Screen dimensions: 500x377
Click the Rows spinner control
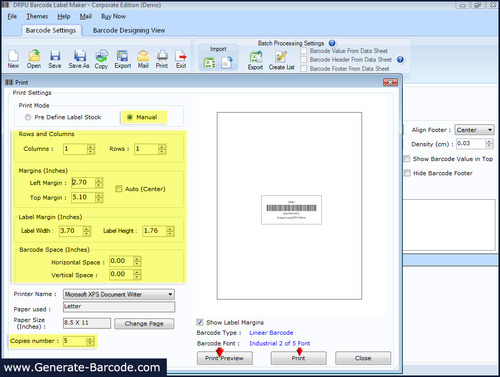[162, 149]
